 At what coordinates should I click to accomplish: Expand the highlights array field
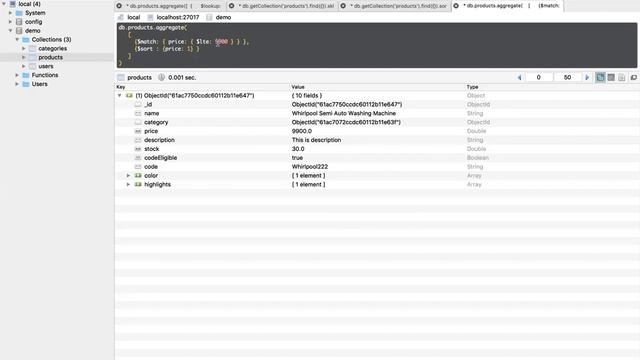click(x=128, y=184)
